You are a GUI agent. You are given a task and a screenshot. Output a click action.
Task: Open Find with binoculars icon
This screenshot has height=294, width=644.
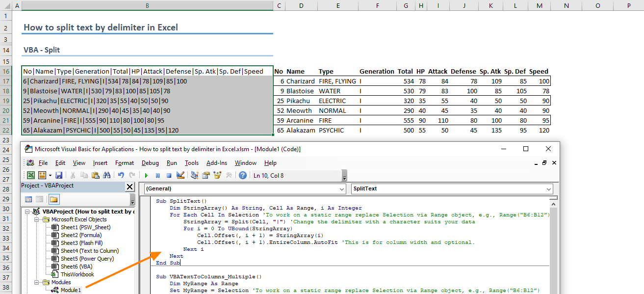pos(106,175)
